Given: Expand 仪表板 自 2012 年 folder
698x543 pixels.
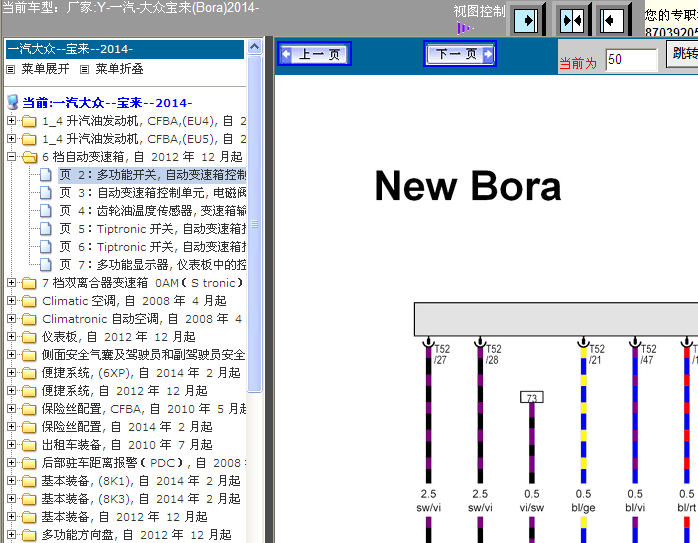Looking at the screenshot, I should (12, 336).
